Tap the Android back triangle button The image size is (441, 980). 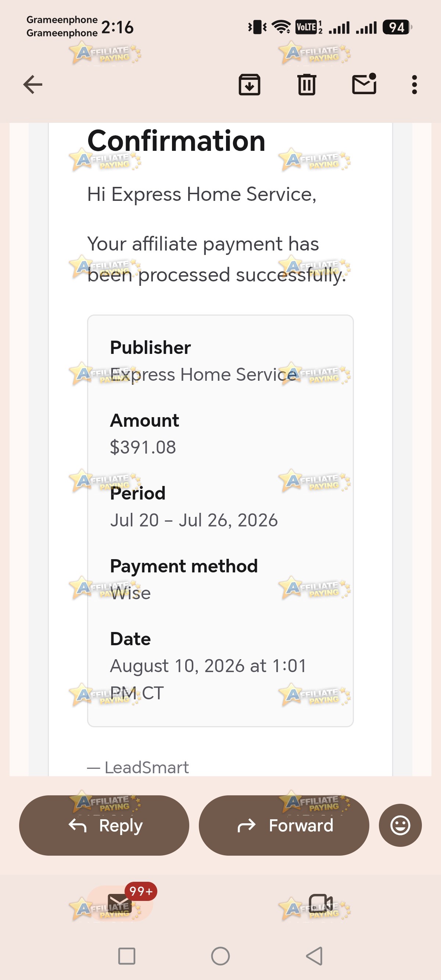tap(315, 956)
